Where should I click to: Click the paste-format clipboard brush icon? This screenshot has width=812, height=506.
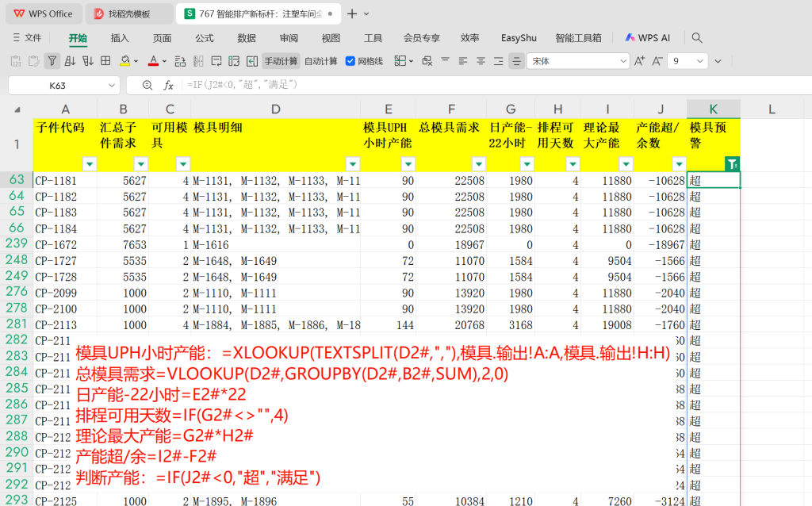point(34,61)
